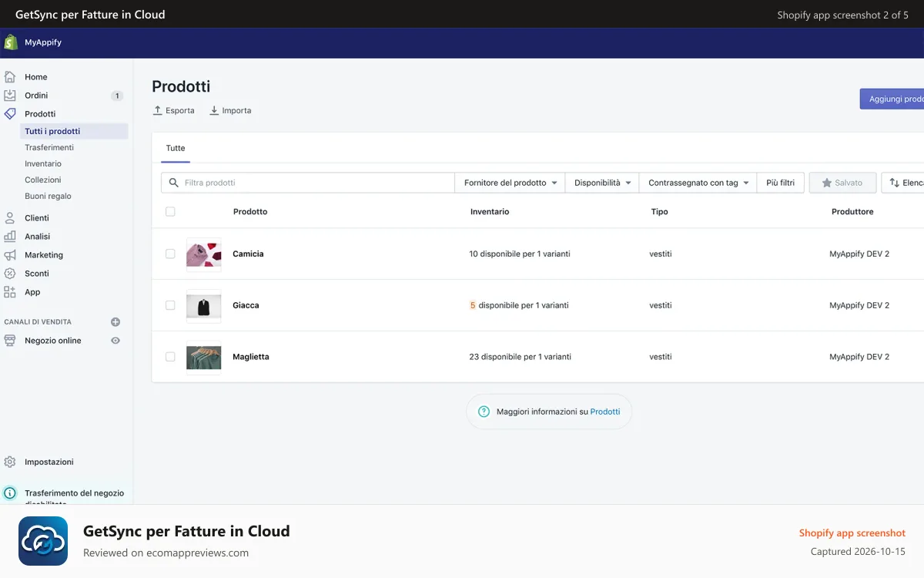Open the Maglietta product name
This screenshot has width=924, height=578.
[251, 357]
